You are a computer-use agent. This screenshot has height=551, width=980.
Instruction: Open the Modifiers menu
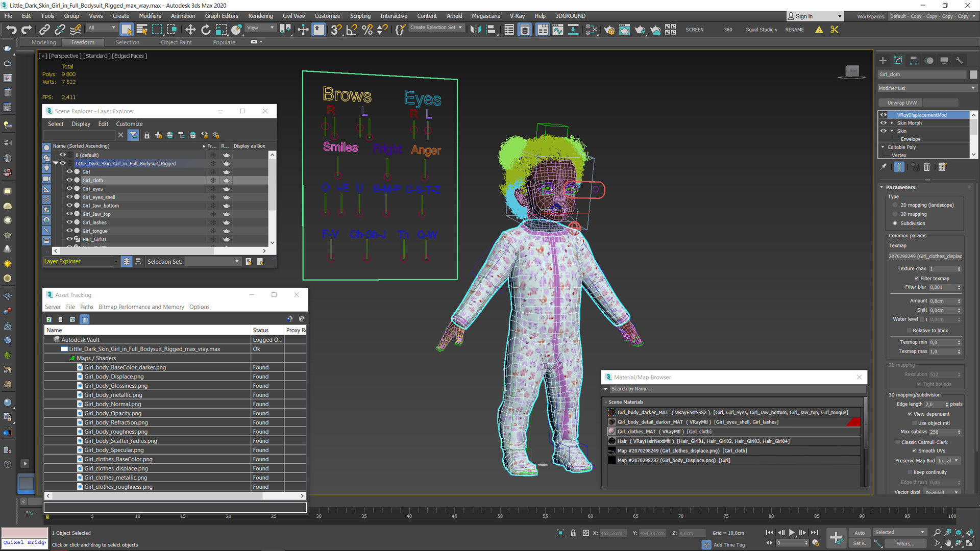tap(150, 15)
